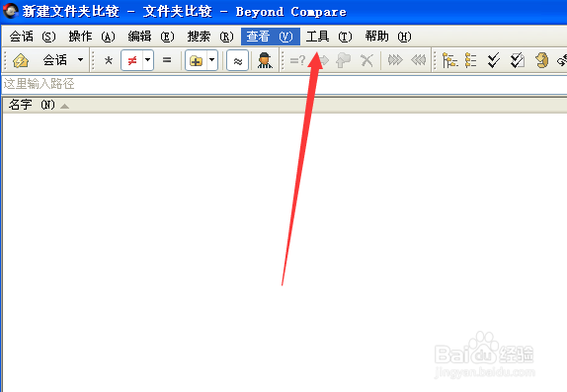Show all files with the asterisk filter
567x392 pixels.
pyautogui.click(x=108, y=60)
